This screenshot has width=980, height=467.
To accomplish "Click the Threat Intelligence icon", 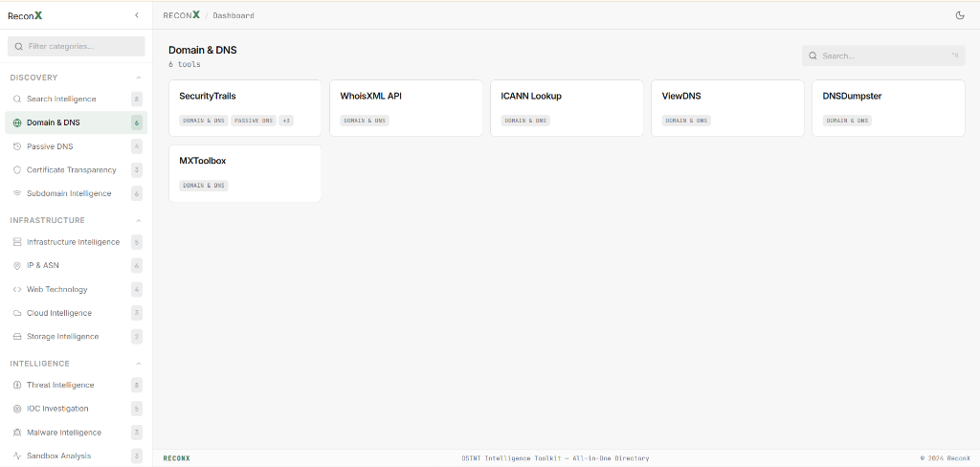I will [x=17, y=385].
